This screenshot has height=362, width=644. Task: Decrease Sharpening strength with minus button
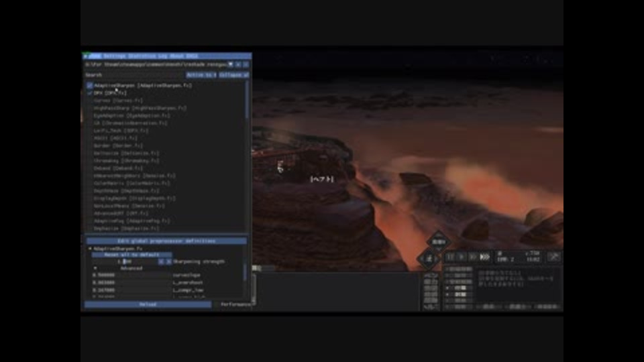tap(161, 261)
